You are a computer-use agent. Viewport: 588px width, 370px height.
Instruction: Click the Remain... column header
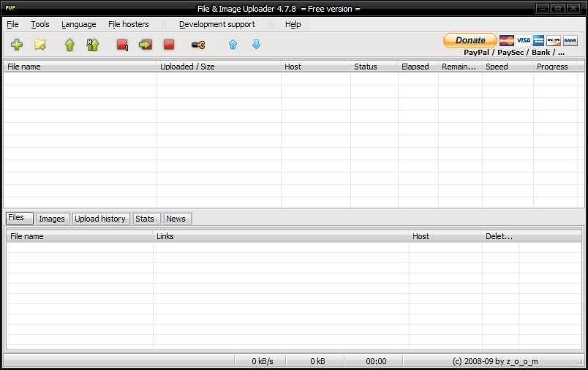point(460,67)
